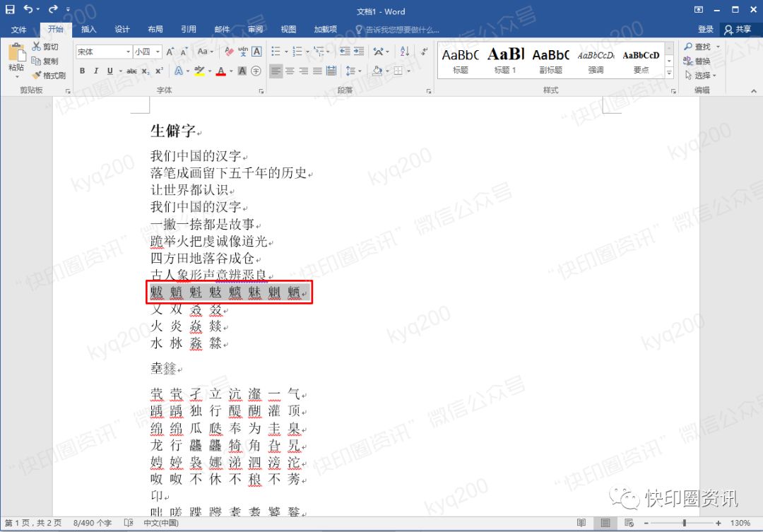Viewport: 763px width, 532px height.
Task: Click the Undo arrow icon
Action: coord(29,9)
